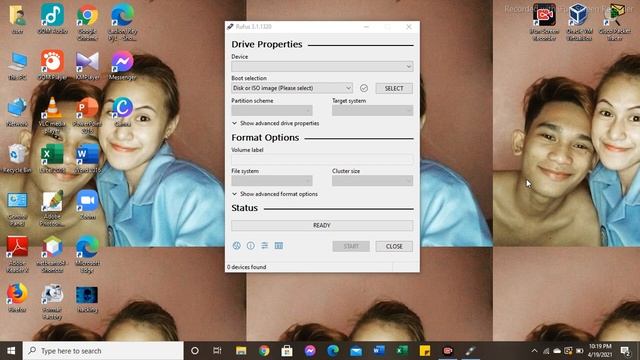Open the Boot selection dropdown
This screenshot has width=640, height=360.
tap(292, 88)
